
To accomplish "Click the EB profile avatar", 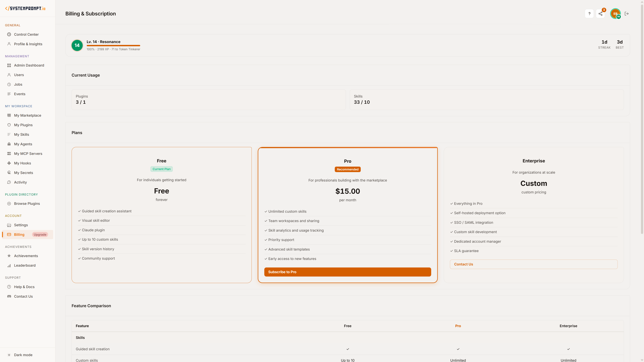I will point(615,13).
